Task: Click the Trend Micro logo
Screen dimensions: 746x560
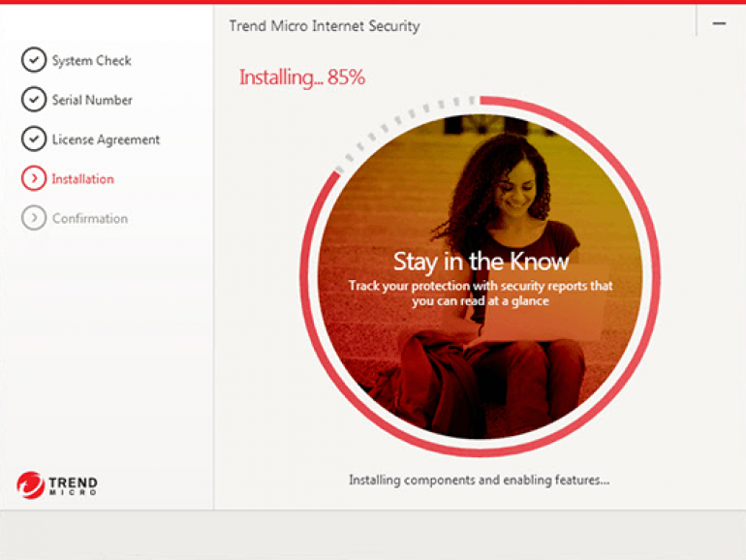Action: [x=57, y=484]
